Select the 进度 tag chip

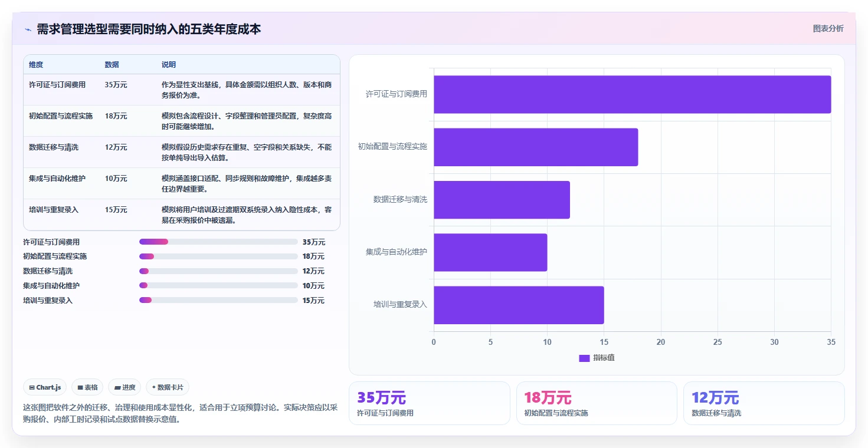[x=125, y=387]
